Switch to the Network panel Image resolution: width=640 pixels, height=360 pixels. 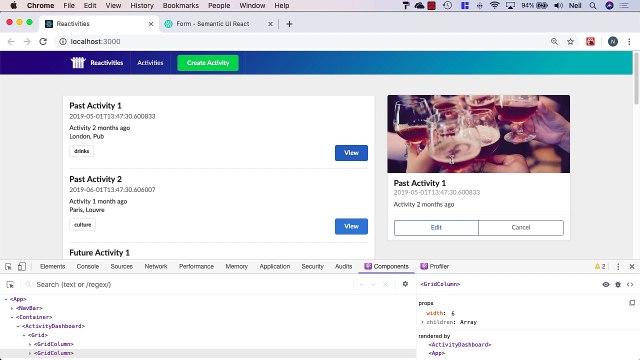[x=156, y=267]
